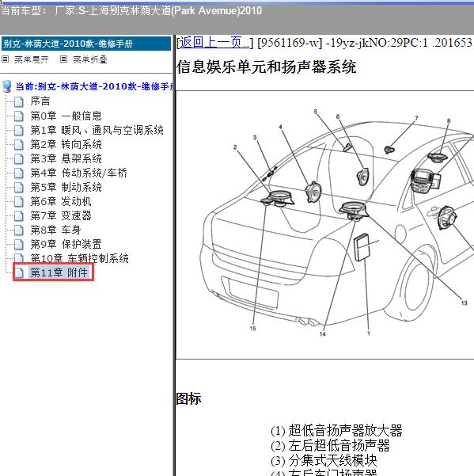474x476 pixels.
Task: Click the page icon next to 第2章
Action: (19, 145)
